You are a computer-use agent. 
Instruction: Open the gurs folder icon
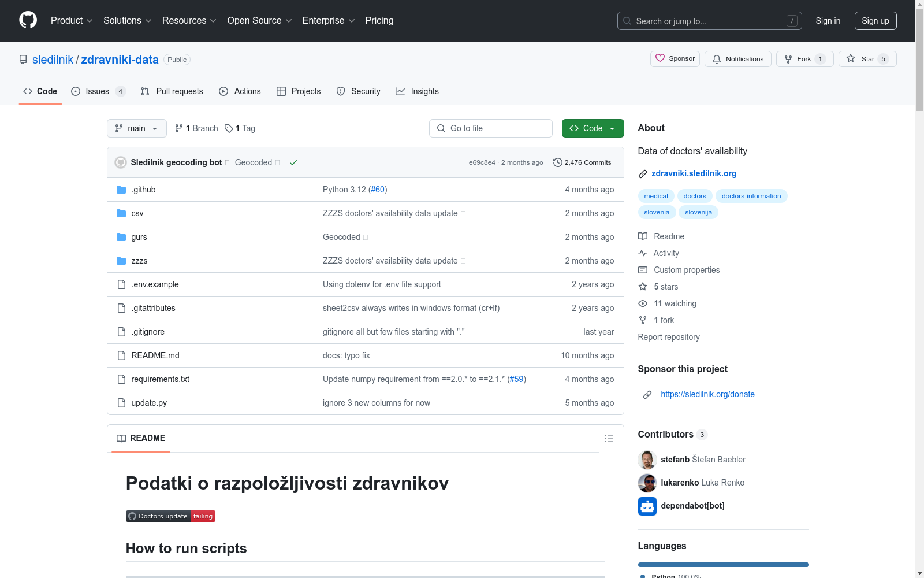coord(121,237)
